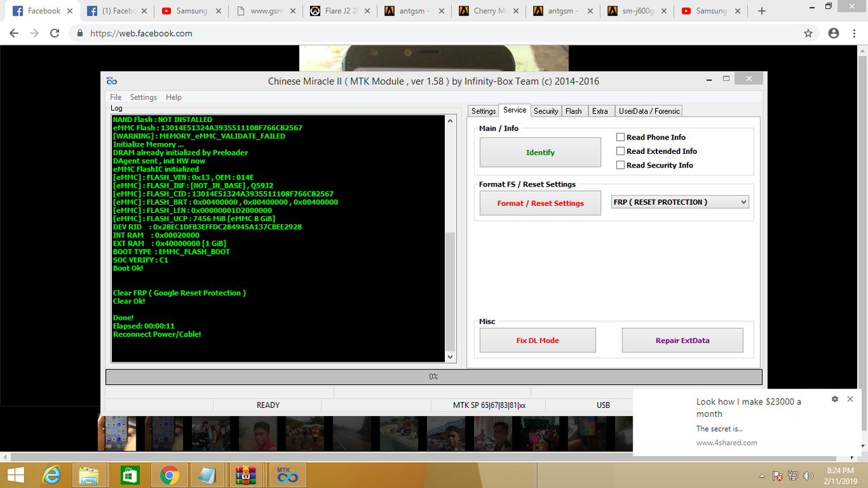Viewport: 868px width, 488px height.
Task: Expand the FRP (RESET PROTECTION) dropdown
Action: tap(743, 202)
